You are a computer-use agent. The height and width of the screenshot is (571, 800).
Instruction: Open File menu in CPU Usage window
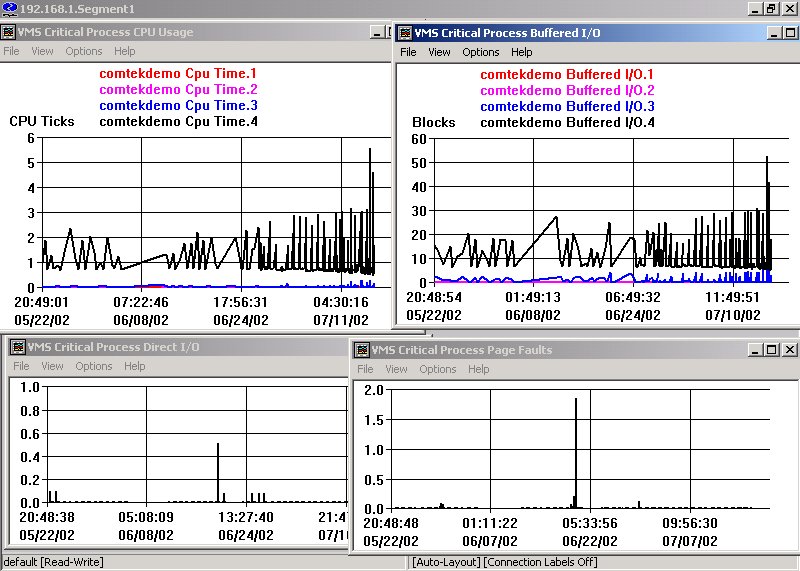point(11,51)
